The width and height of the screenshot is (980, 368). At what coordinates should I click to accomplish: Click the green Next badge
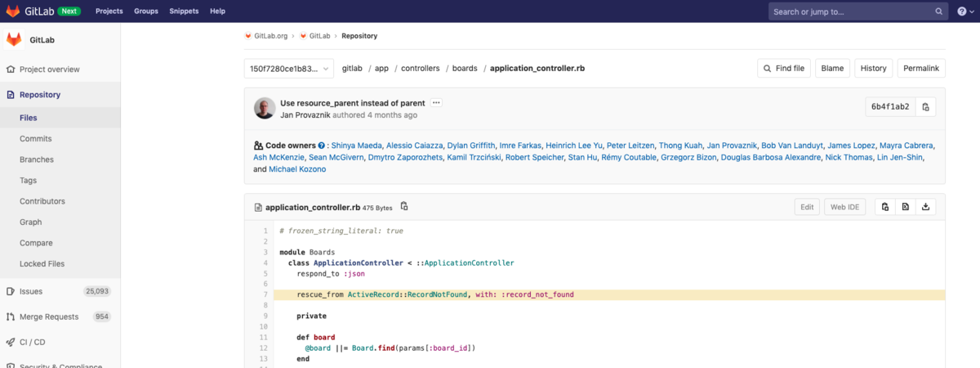[69, 11]
